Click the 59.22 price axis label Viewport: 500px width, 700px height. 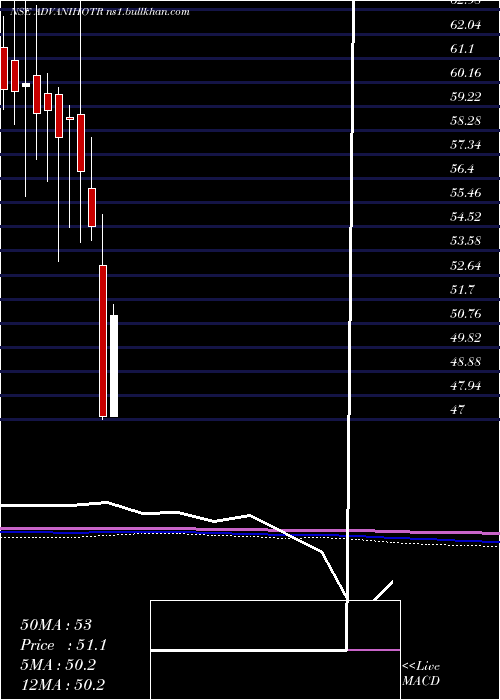(x=466, y=97)
